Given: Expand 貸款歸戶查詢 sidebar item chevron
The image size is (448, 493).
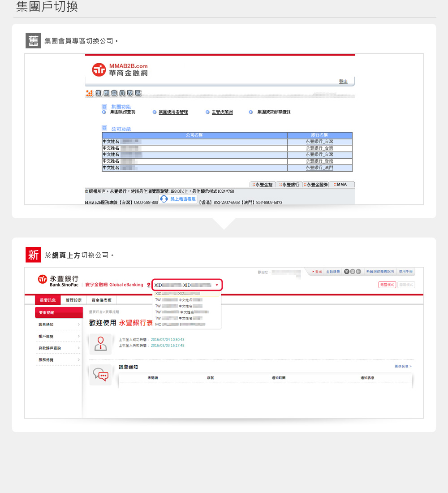Looking at the screenshot, I should click(x=78, y=348).
